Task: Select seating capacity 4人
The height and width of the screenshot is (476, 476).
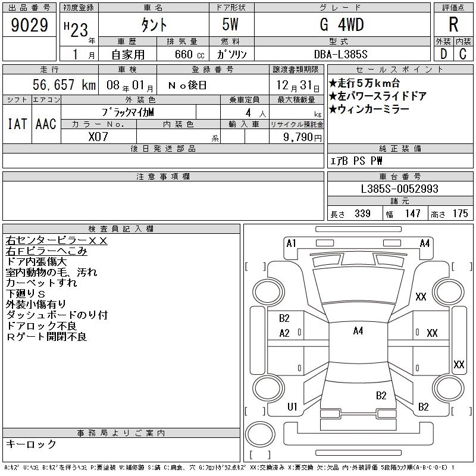Action: pyautogui.click(x=255, y=113)
